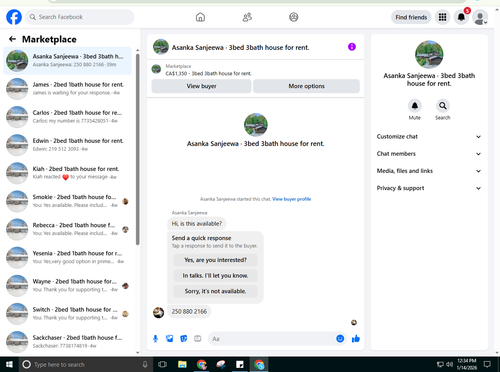Click the Windows 'Type here to search' box
The width and height of the screenshot is (500, 372).
point(85,364)
